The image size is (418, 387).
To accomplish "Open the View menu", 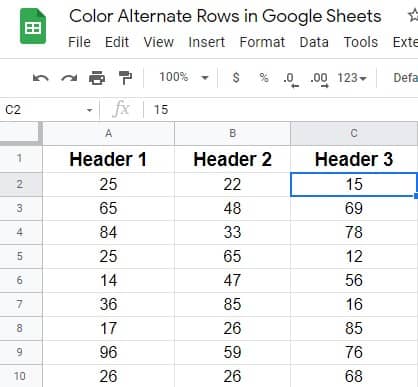I will tap(159, 42).
